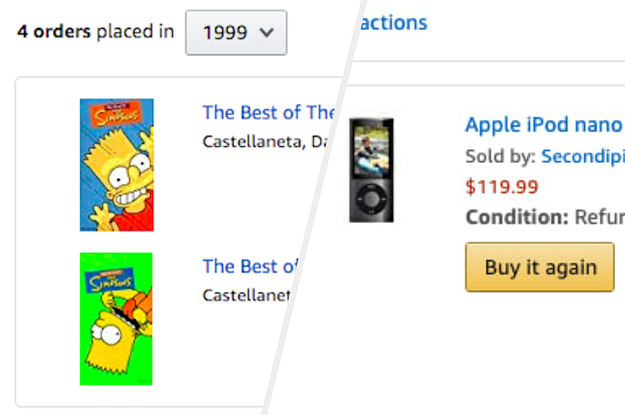The width and height of the screenshot is (625, 415).
Task: Click "Castellanet" text under second item
Action: pos(246,295)
